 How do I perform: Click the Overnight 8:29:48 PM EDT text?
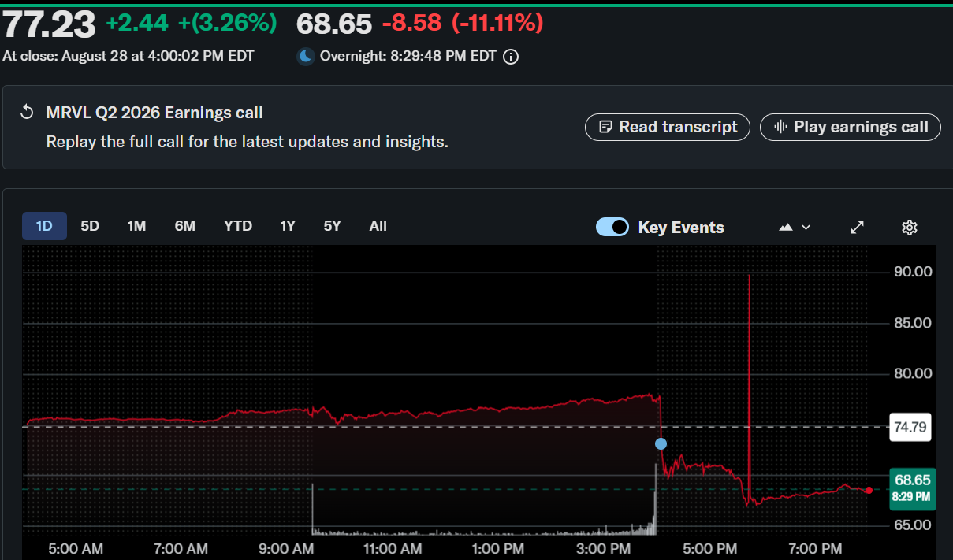pos(408,57)
